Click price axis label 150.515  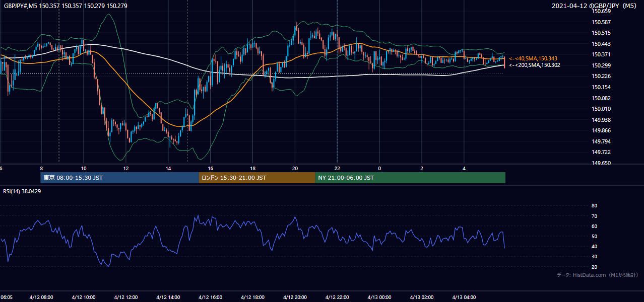coord(601,33)
